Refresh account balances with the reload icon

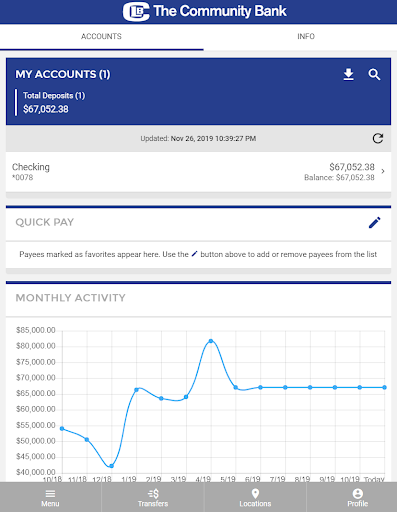(378, 138)
